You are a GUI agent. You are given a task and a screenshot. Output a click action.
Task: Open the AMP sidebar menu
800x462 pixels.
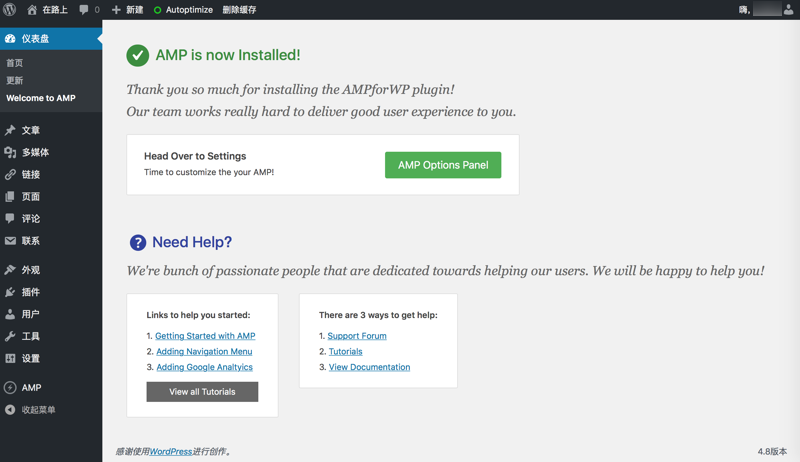[x=31, y=388]
